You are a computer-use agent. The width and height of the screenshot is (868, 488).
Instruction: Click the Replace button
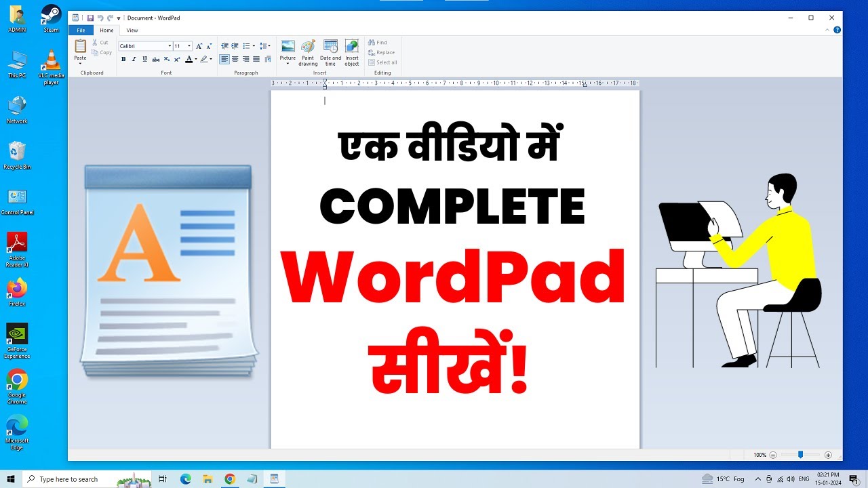click(x=381, y=52)
